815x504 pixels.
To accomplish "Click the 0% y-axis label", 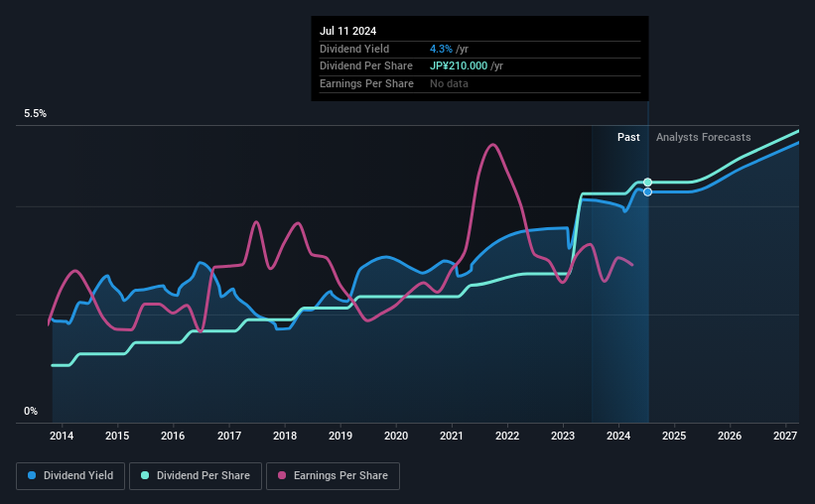I will [x=31, y=411].
